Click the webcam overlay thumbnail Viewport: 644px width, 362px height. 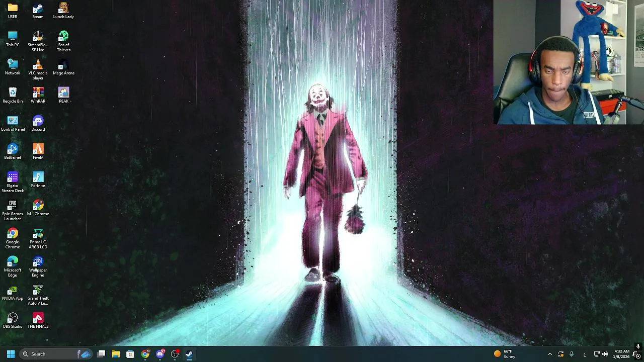tap(569, 62)
